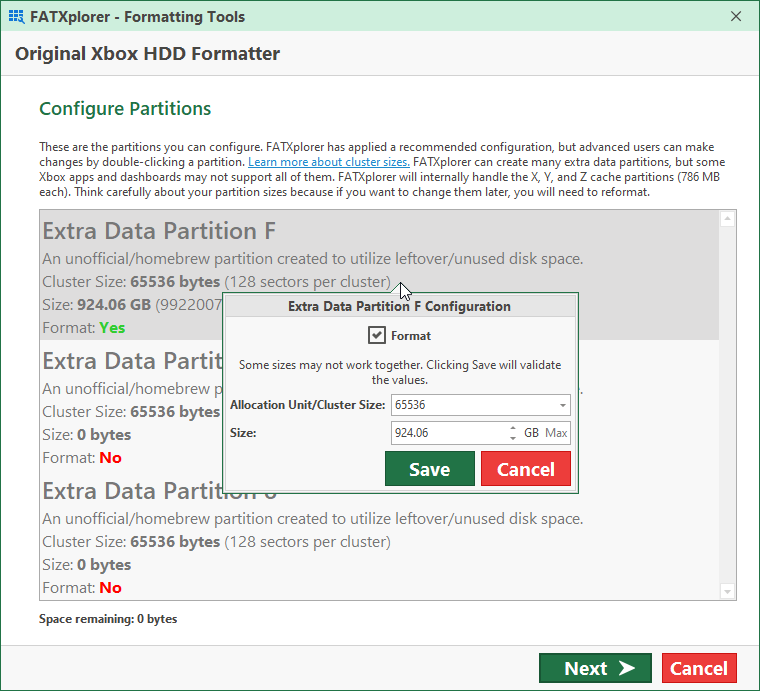Click 'Format: Yes' under Partition F

83,328
